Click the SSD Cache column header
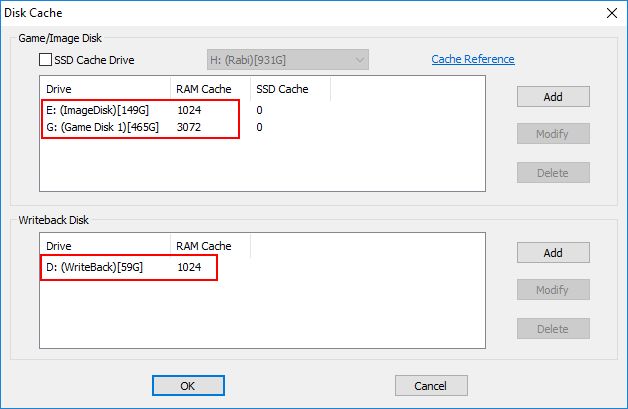The image size is (628, 409). 291,89
